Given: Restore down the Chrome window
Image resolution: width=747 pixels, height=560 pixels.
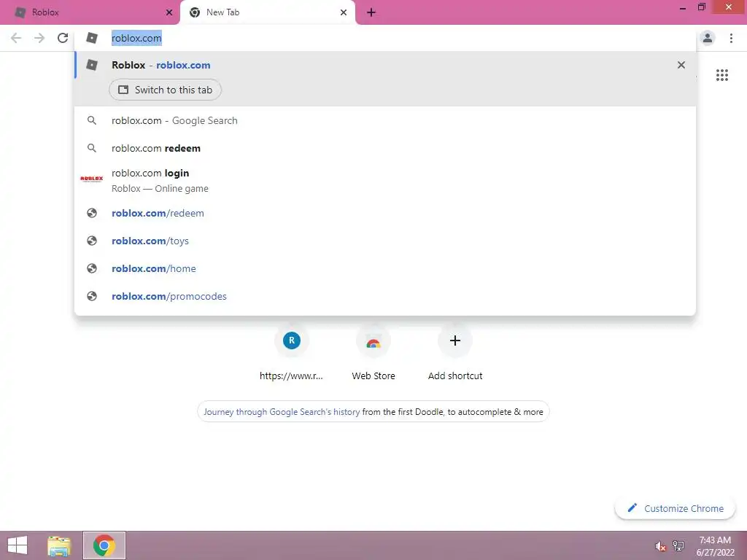Looking at the screenshot, I should coord(701,7).
